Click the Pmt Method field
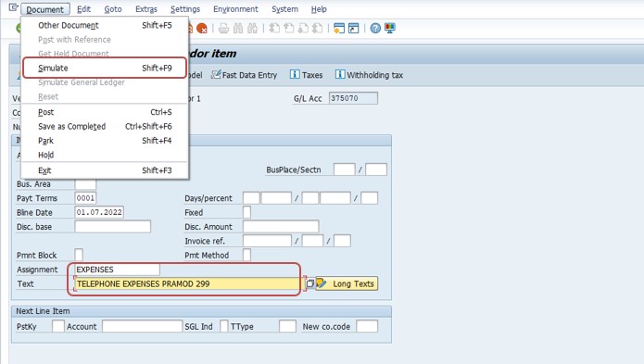 click(x=246, y=256)
